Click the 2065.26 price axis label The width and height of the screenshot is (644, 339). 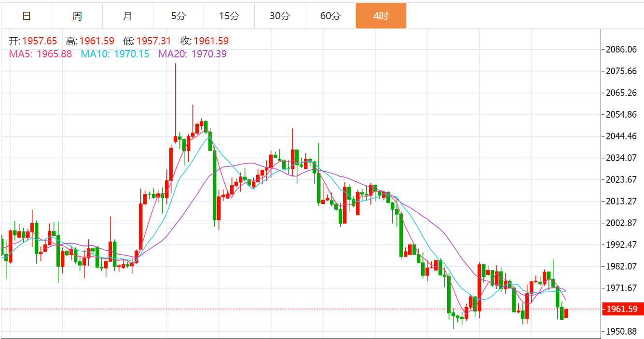(x=622, y=93)
